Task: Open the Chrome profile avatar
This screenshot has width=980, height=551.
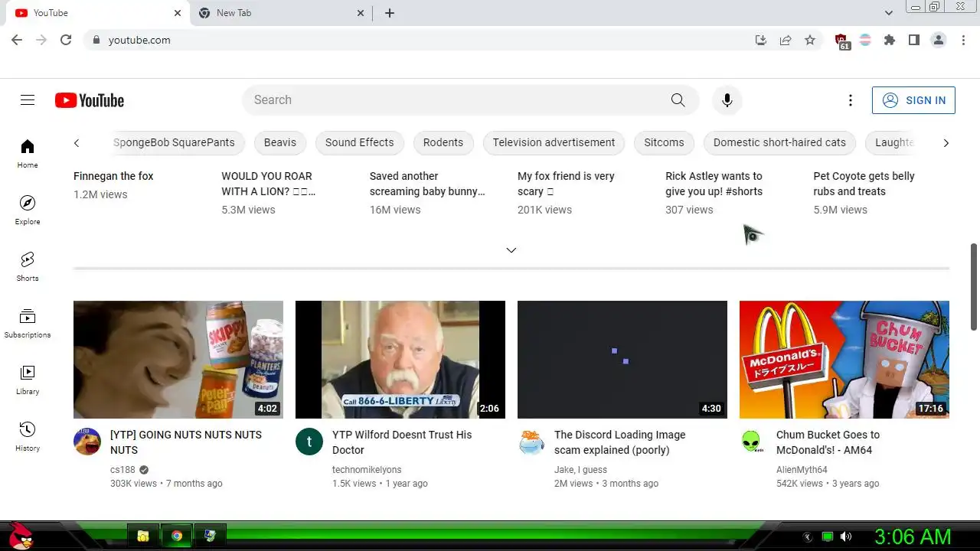Action: 939,40
